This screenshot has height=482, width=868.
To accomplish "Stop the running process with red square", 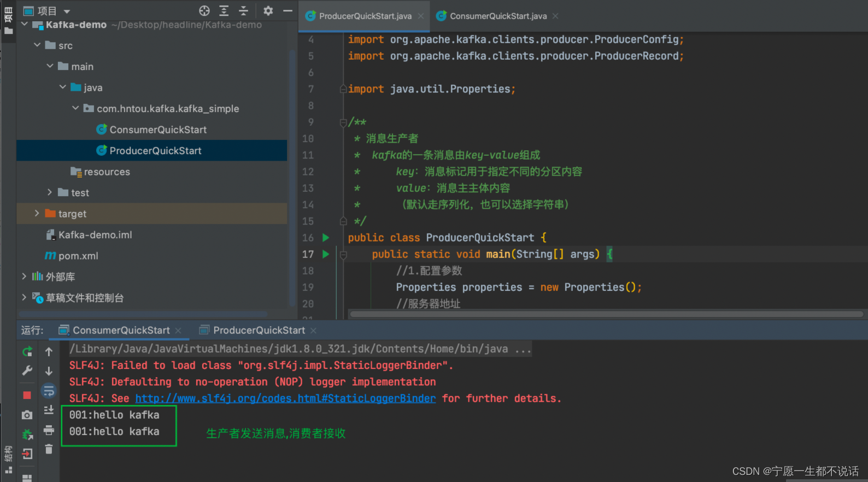I will [27, 395].
